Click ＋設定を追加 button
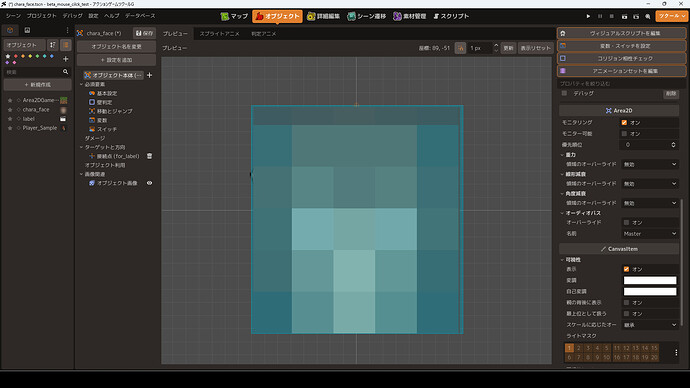690x388 pixels. [116, 60]
